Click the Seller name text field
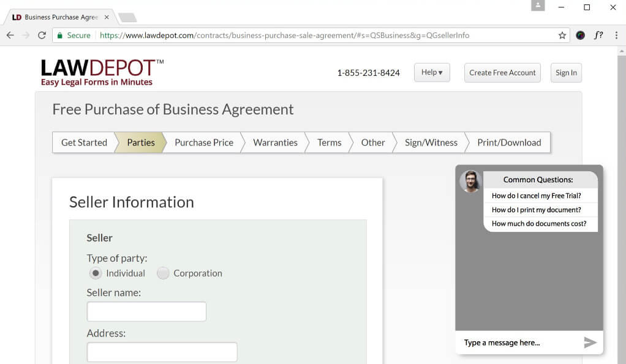Image resolution: width=626 pixels, height=364 pixels. click(x=146, y=311)
